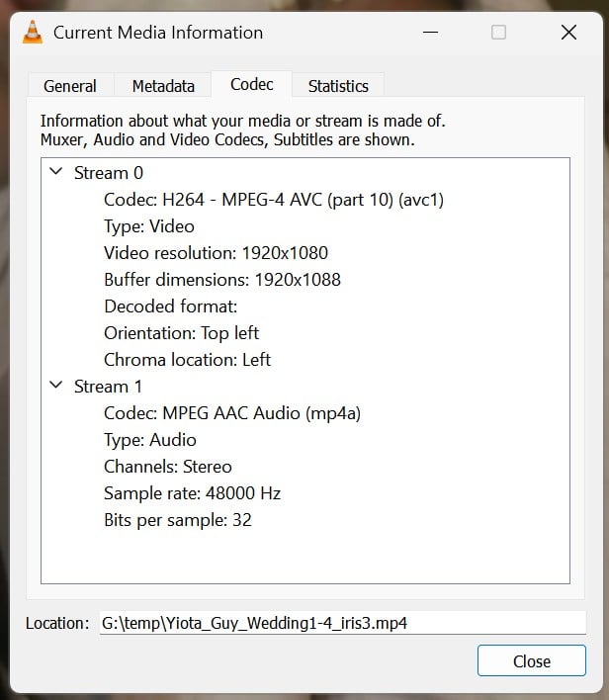Select the Codec tab
This screenshot has height=700, width=609.
click(252, 84)
